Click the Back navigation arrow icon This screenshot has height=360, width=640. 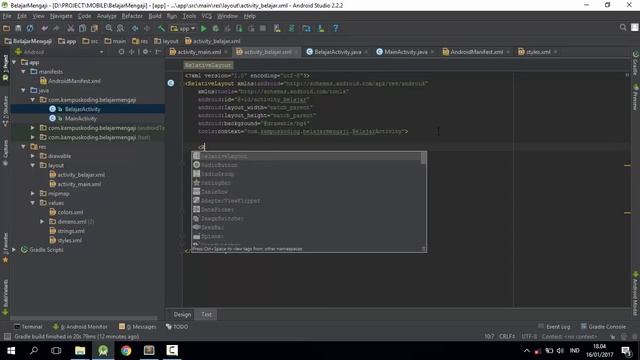(x=135, y=28)
